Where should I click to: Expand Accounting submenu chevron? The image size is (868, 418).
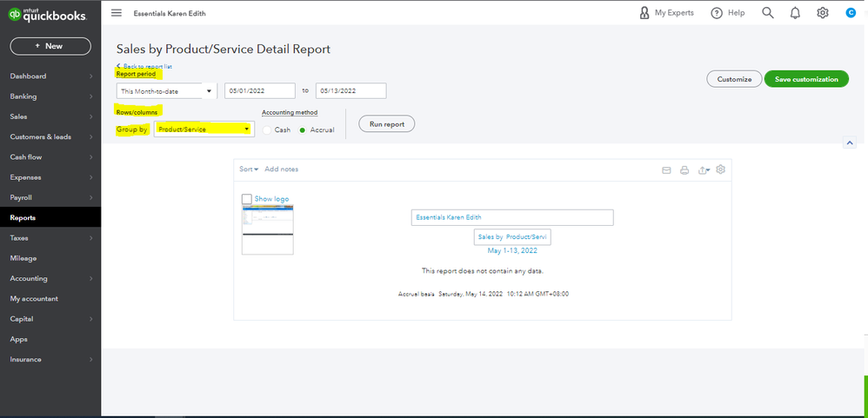point(90,279)
